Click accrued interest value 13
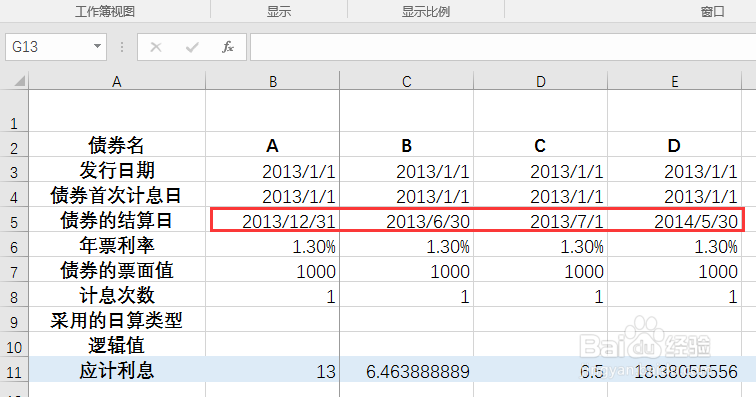Image resolution: width=756 pixels, height=397 pixels. pyautogui.click(x=272, y=371)
